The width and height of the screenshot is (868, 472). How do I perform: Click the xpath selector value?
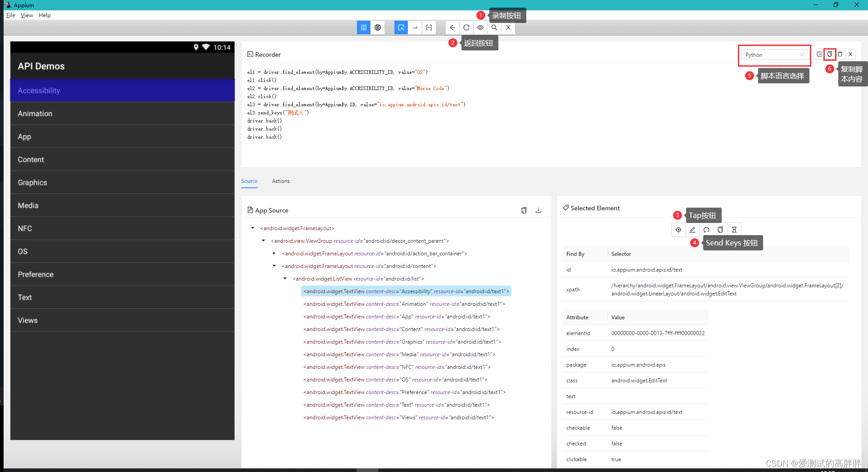click(x=727, y=290)
